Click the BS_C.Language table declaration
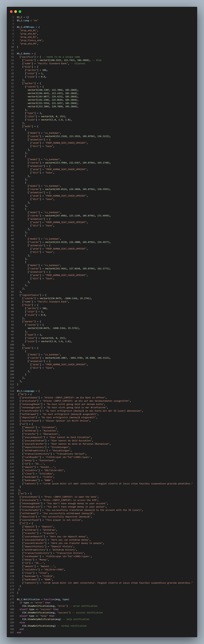 [x=28, y=391]
